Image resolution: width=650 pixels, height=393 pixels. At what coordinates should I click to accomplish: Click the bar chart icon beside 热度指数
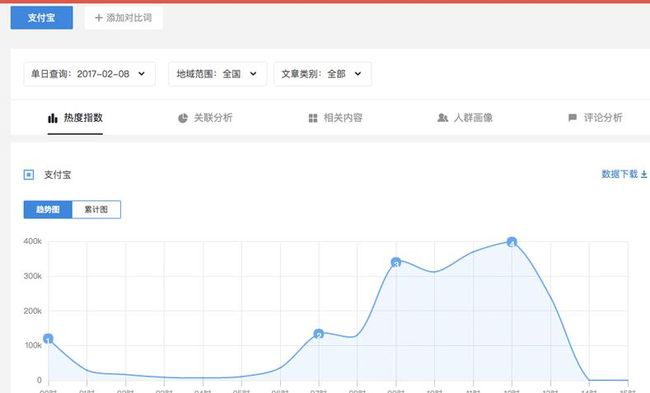coord(53,118)
